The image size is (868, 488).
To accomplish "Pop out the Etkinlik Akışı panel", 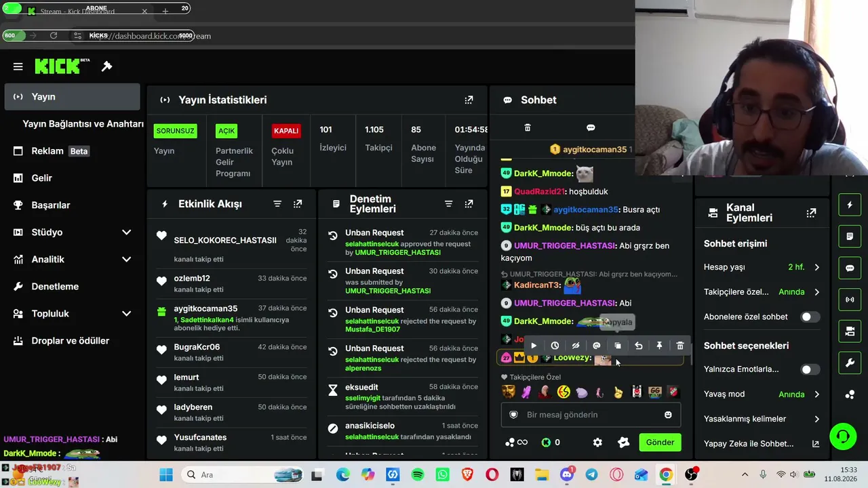I will (x=298, y=204).
